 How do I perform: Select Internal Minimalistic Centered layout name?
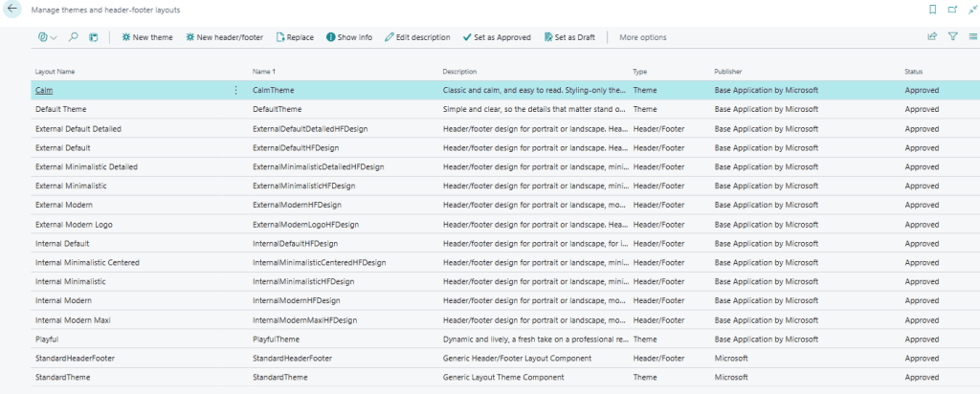(x=87, y=263)
